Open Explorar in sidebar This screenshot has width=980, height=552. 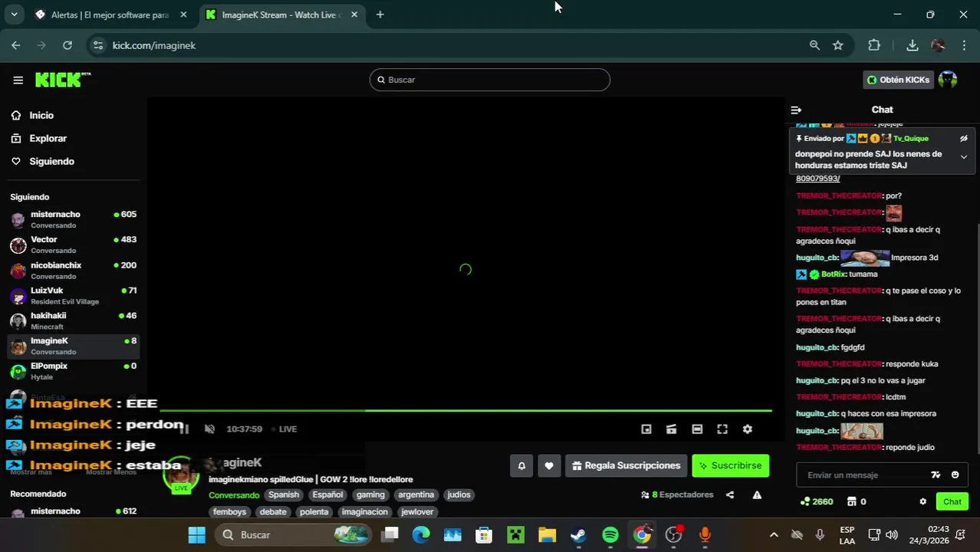[x=48, y=138]
